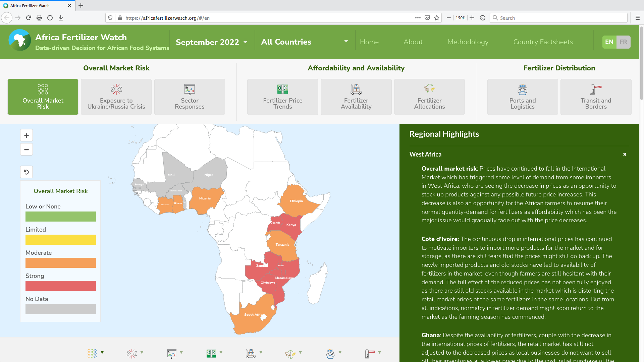Select the Sector Responses tile
The width and height of the screenshot is (644, 362).
pyautogui.click(x=190, y=97)
